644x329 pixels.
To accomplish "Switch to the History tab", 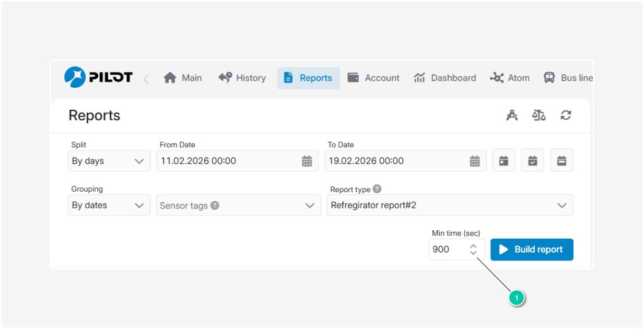I will tap(242, 78).
